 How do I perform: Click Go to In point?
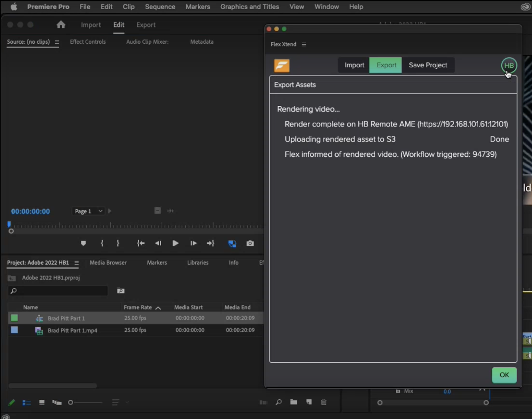coord(141,243)
